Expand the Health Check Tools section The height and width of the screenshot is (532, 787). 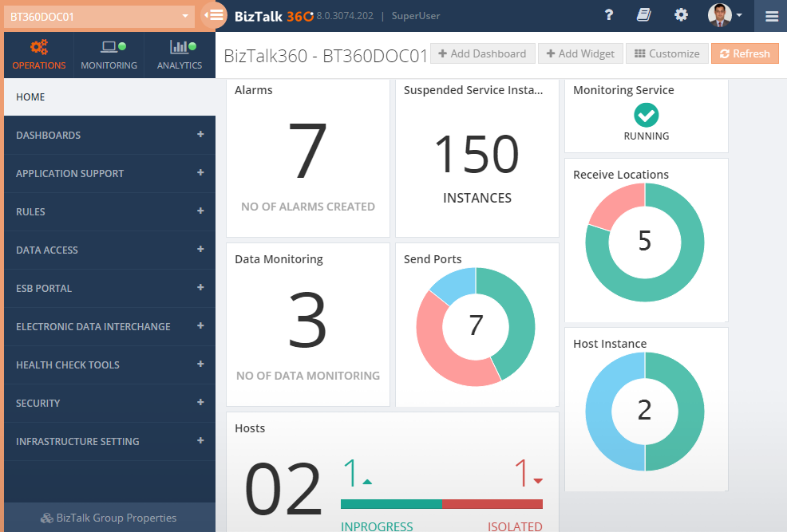click(200, 365)
